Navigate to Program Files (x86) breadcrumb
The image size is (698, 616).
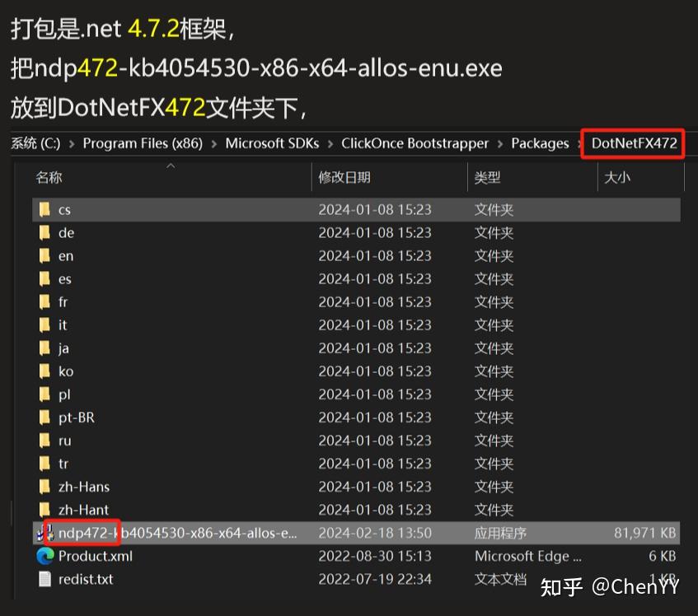(x=143, y=143)
